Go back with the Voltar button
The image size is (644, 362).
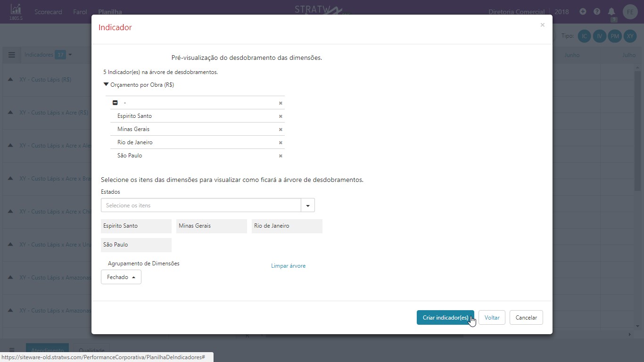pos(492,318)
